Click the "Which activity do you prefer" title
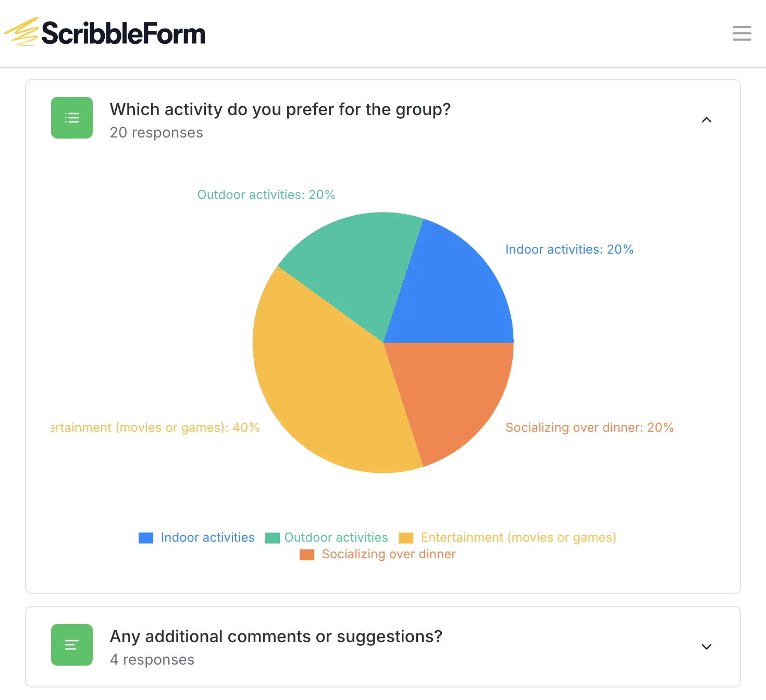This screenshot has width=766, height=700. (280, 109)
